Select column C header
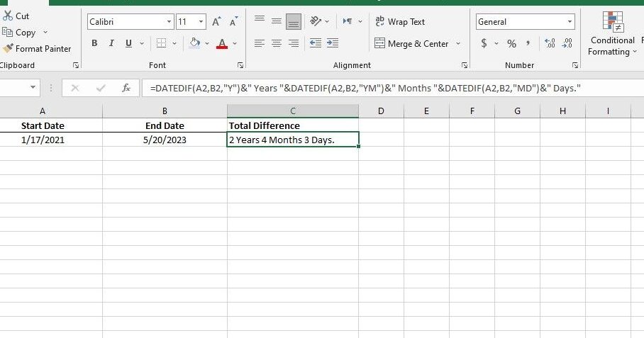 click(293, 111)
